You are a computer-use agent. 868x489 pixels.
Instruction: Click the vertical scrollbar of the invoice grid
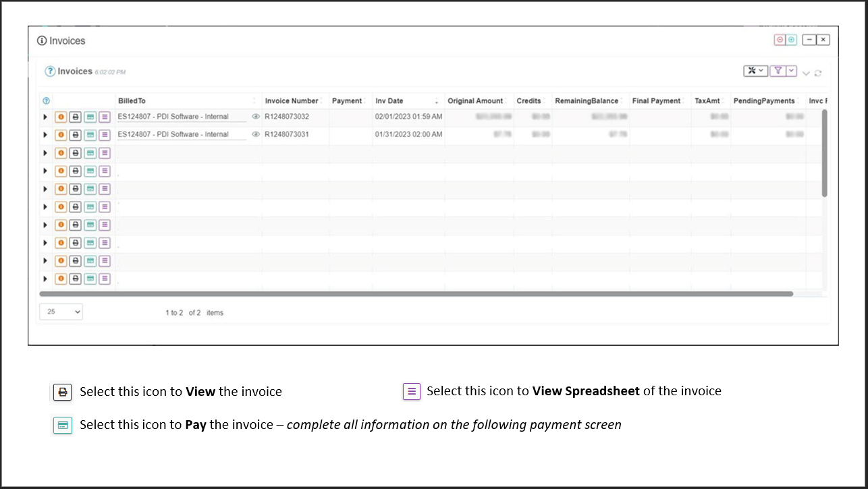click(x=824, y=153)
